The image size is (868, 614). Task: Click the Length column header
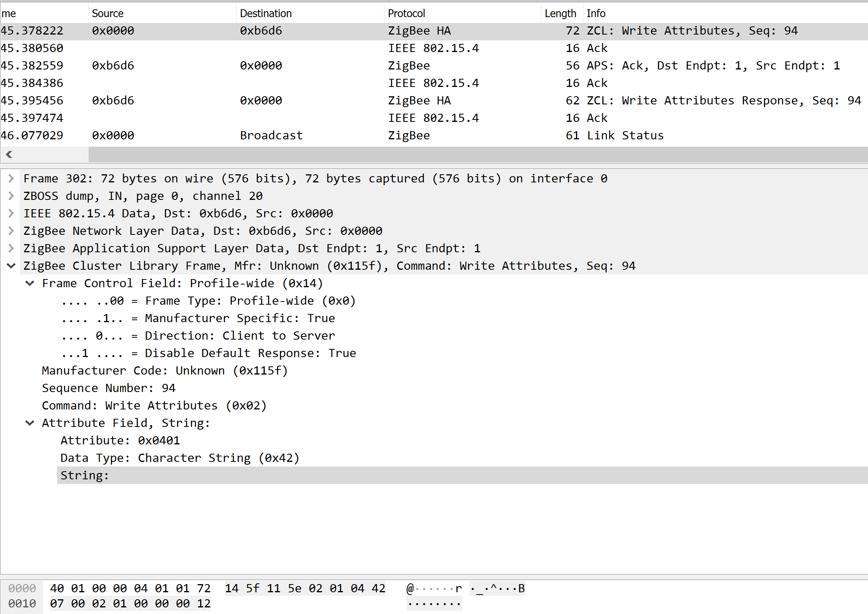click(560, 14)
